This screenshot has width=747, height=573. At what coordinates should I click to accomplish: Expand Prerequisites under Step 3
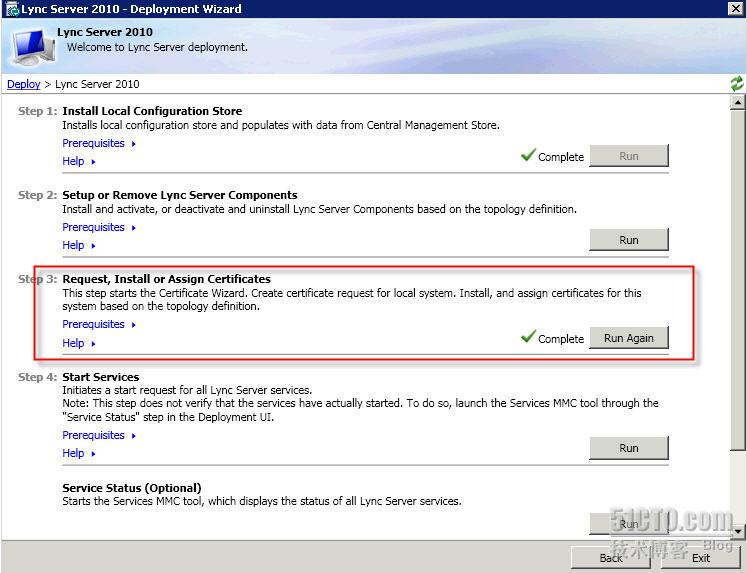[99, 324]
